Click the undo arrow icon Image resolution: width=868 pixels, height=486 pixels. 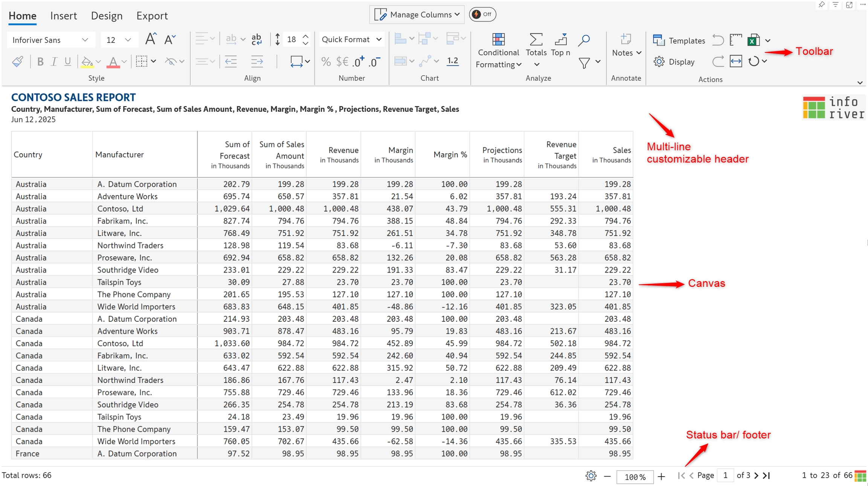[x=718, y=40]
